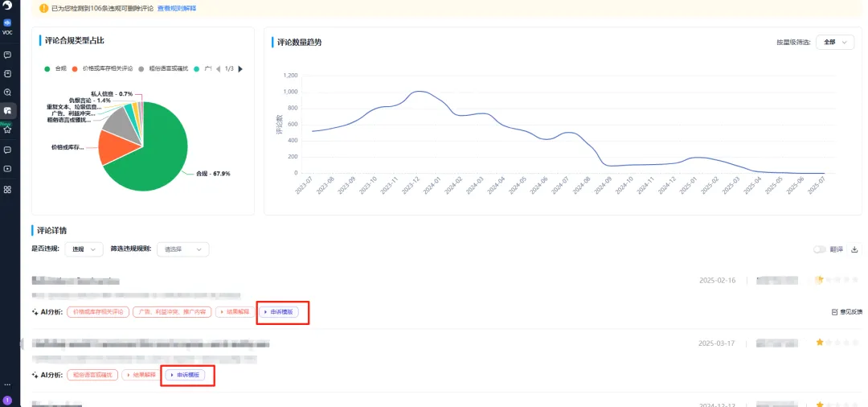Open the 是否违规 dropdown set to 违规

84,249
